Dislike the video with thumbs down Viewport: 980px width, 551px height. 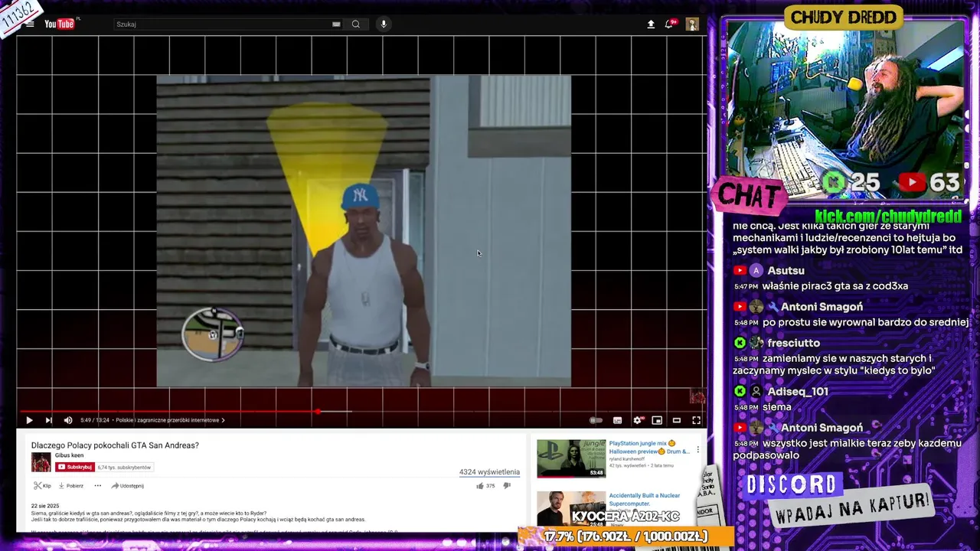pyautogui.click(x=507, y=486)
